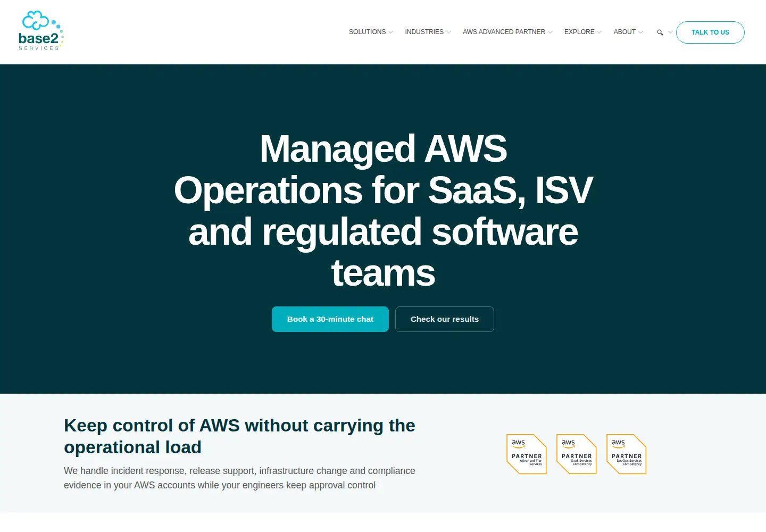
Task: Expand the chevron next to About
Action: pyautogui.click(x=640, y=32)
